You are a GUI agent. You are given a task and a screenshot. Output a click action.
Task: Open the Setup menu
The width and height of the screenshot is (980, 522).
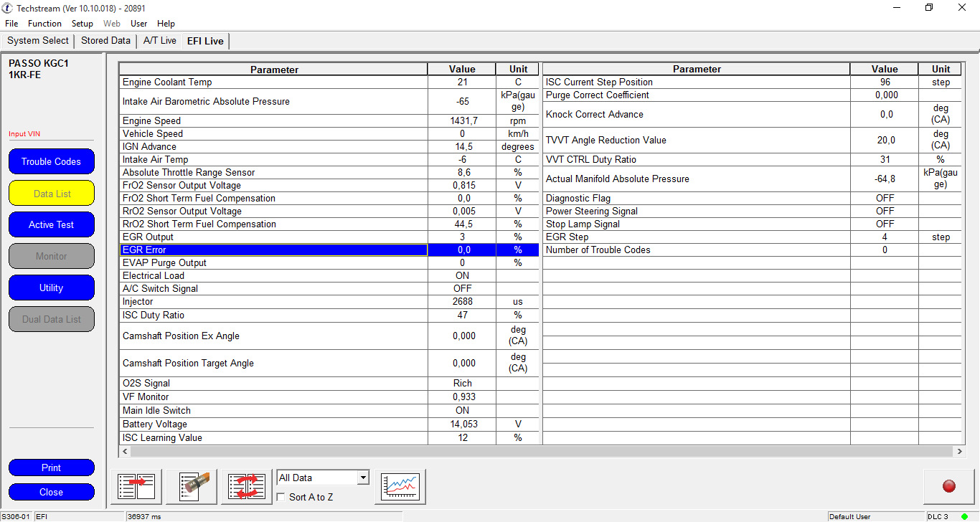tap(83, 24)
